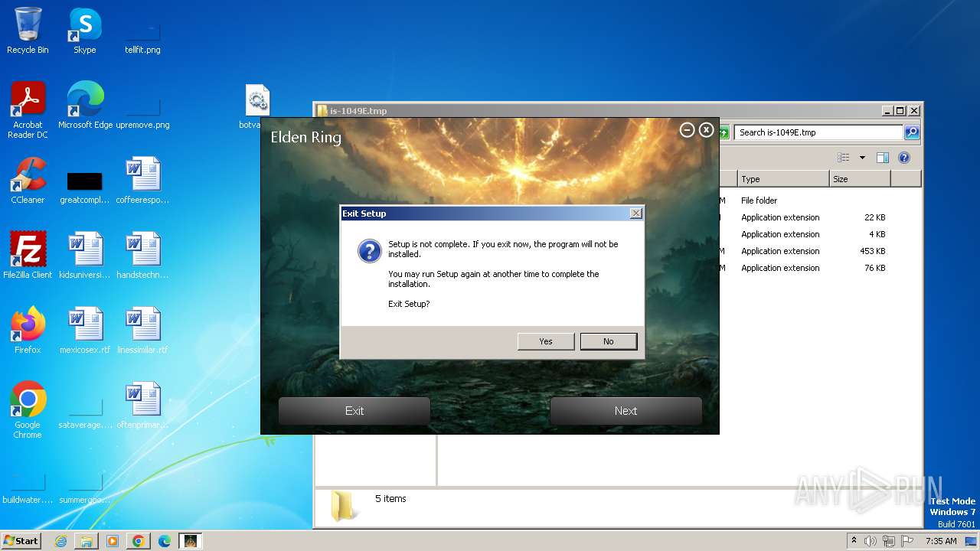Select the oftenprimar... Word document
980x551 pixels.
(142, 406)
